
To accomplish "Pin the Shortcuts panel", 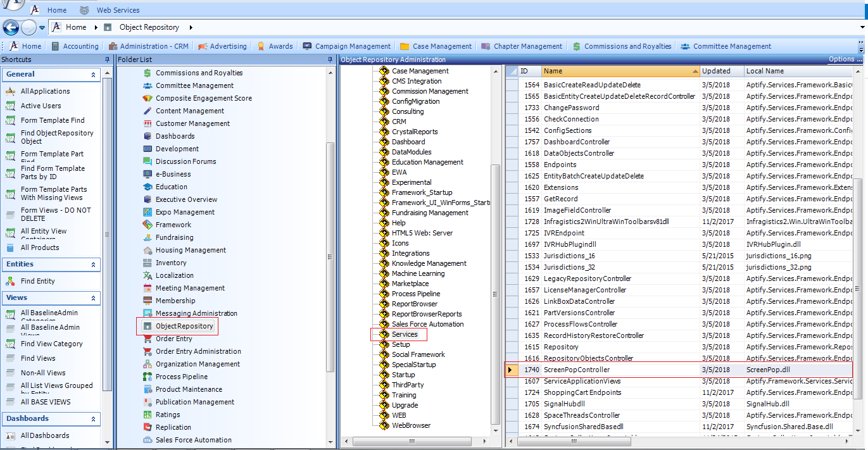I will 107,59.
